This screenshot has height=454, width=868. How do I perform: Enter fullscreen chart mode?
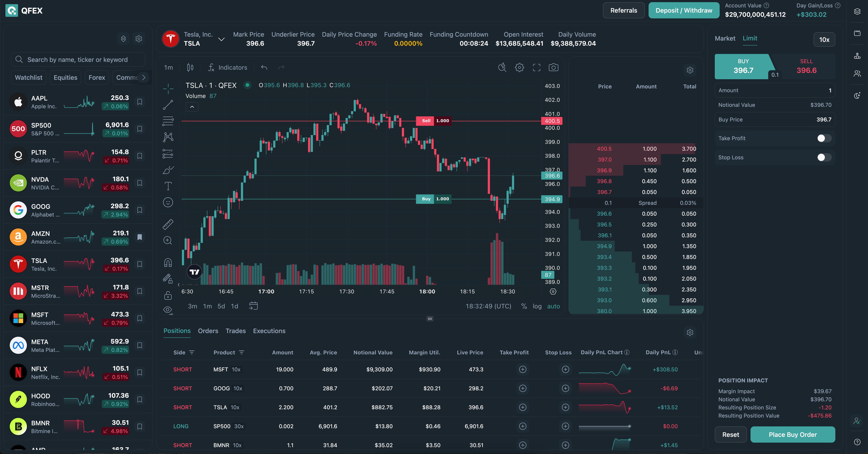pos(536,67)
